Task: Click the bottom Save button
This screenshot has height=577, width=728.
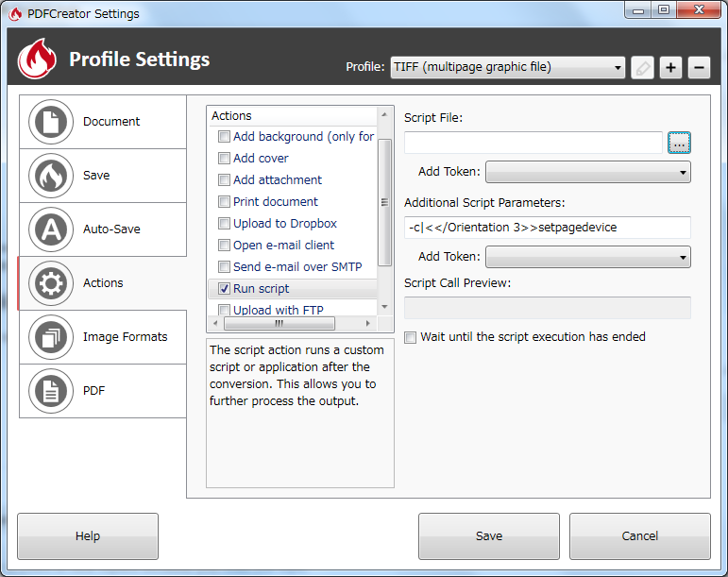Action: [x=489, y=536]
